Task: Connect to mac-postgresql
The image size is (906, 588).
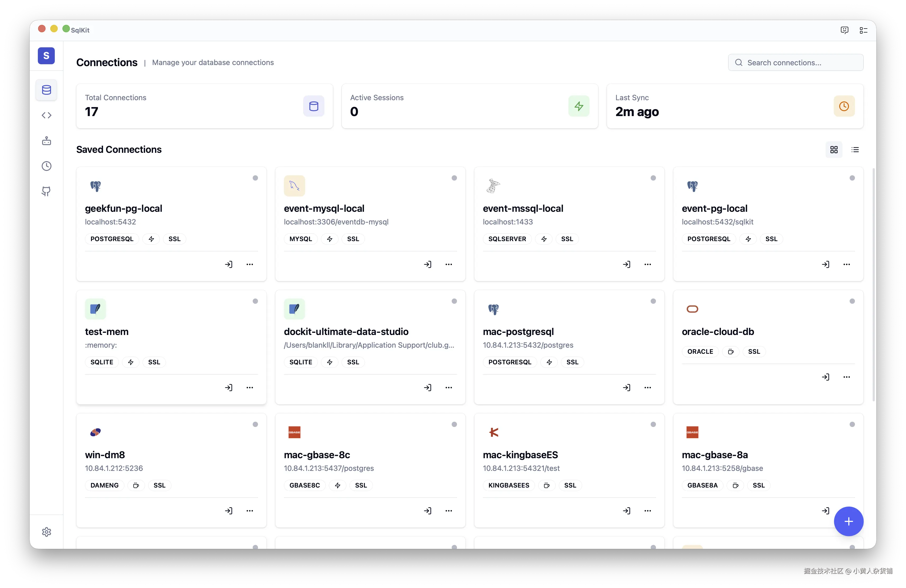Action: [x=627, y=388]
